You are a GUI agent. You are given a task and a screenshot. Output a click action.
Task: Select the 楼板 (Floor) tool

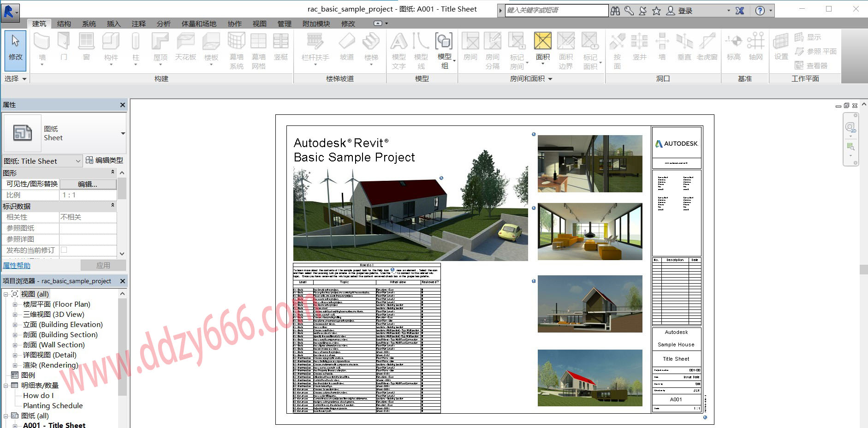pyautogui.click(x=211, y=48)
